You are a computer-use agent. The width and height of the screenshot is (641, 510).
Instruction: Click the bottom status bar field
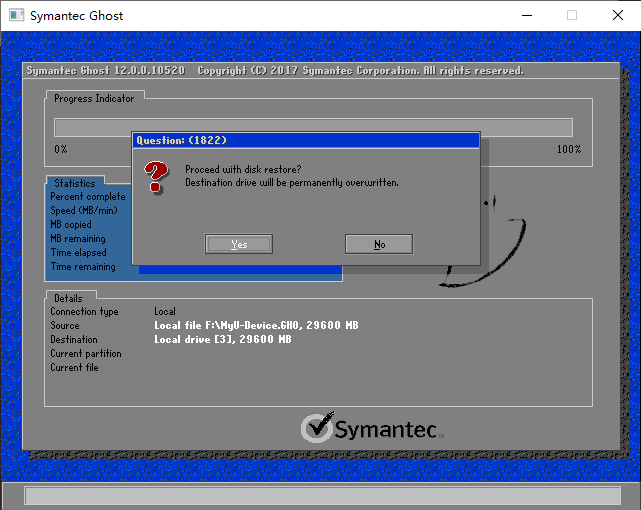click(323, 496)
